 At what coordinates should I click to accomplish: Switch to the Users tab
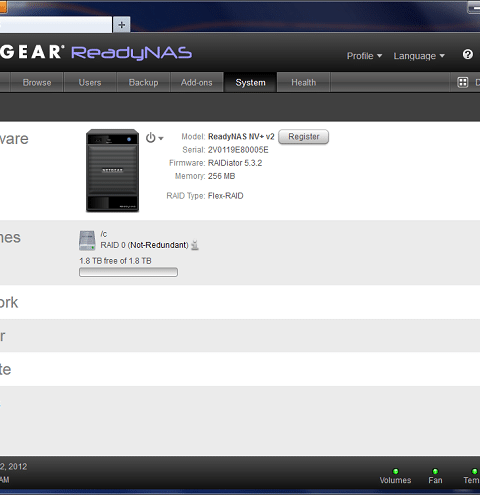point(90,82)
